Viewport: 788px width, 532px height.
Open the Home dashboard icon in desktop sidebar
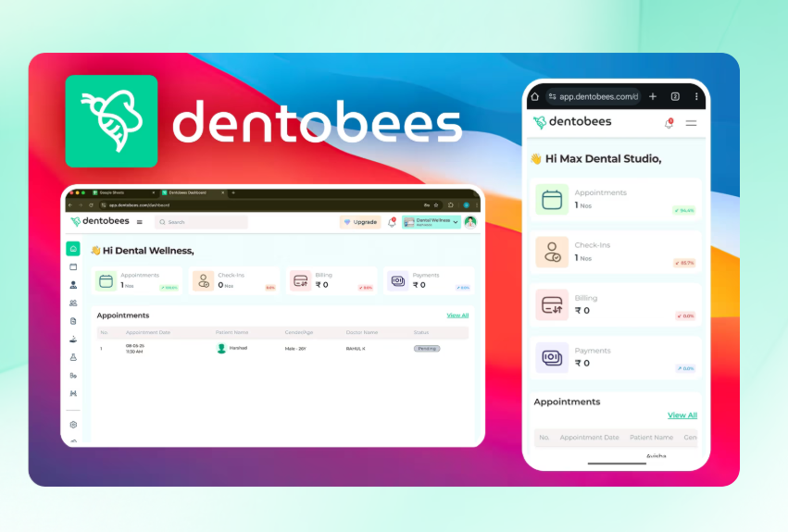(x=73, y=249)
